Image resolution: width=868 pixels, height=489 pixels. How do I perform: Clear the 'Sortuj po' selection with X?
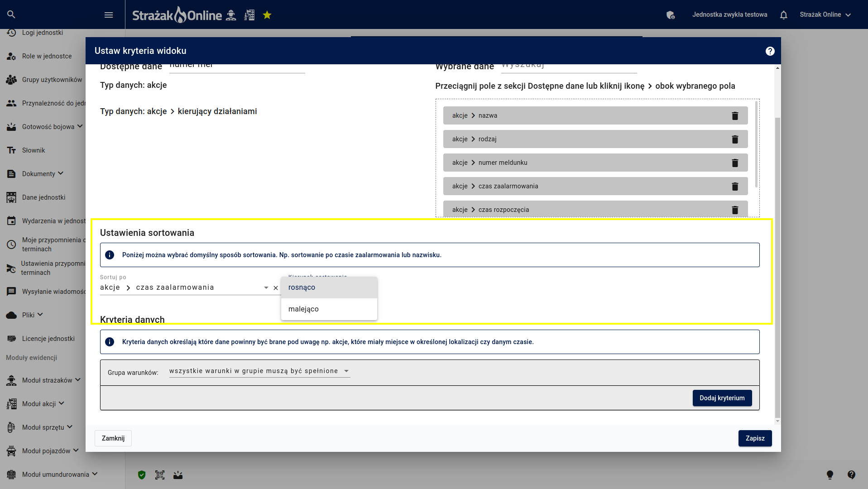coord(276,288)
